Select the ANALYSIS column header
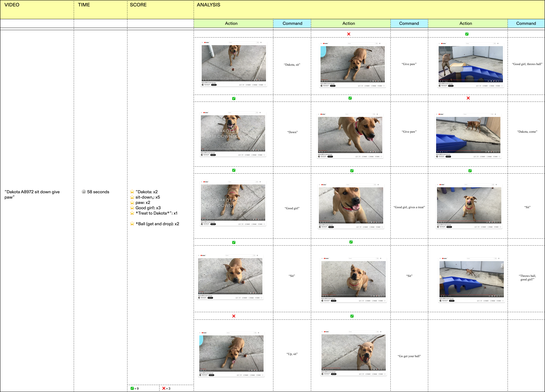Screen dimensions: 545x392 [208, 5]
